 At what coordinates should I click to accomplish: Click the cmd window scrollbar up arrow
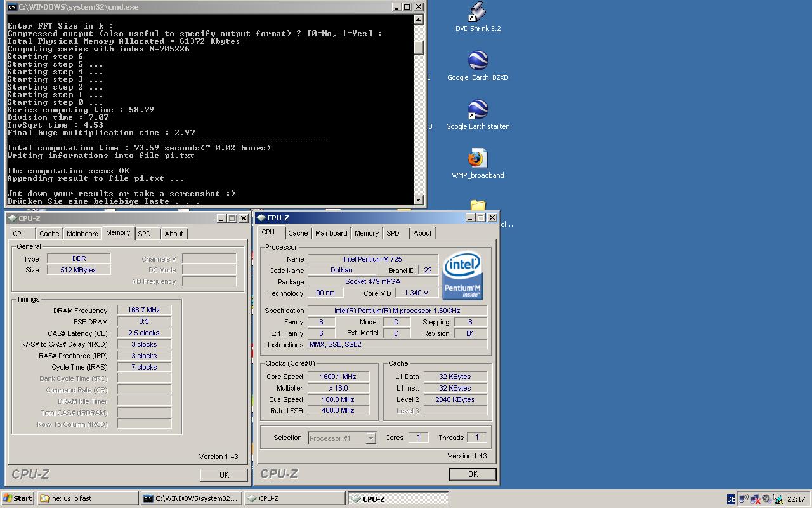click(x=419, y=20)
